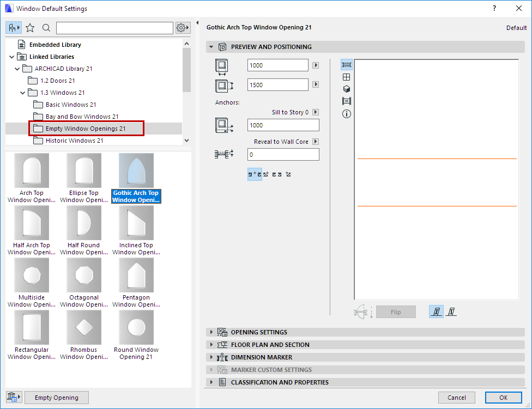Viewport: 532px width, 409px height.
Task: Open the width value arrow menu
Action: [x=316, y=65]
